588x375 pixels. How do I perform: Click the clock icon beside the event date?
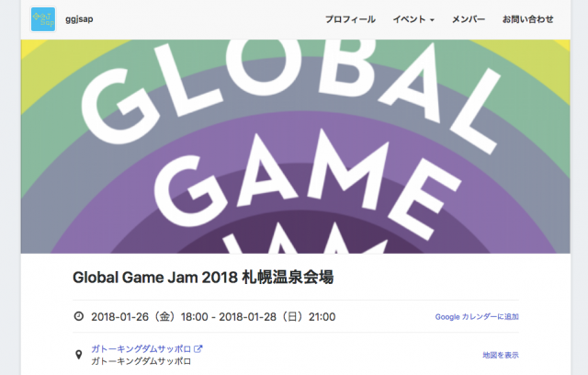(78, 317)
